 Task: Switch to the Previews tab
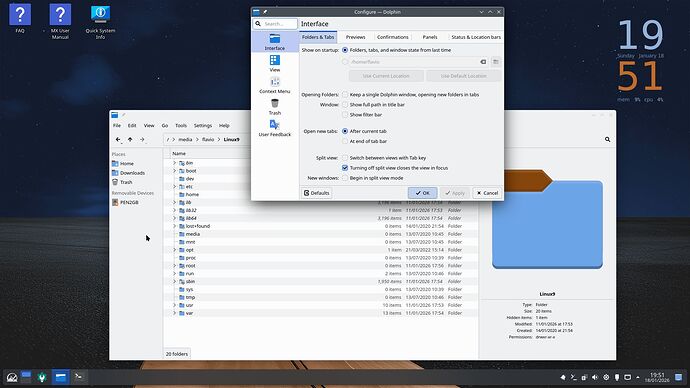pos(355,37)
